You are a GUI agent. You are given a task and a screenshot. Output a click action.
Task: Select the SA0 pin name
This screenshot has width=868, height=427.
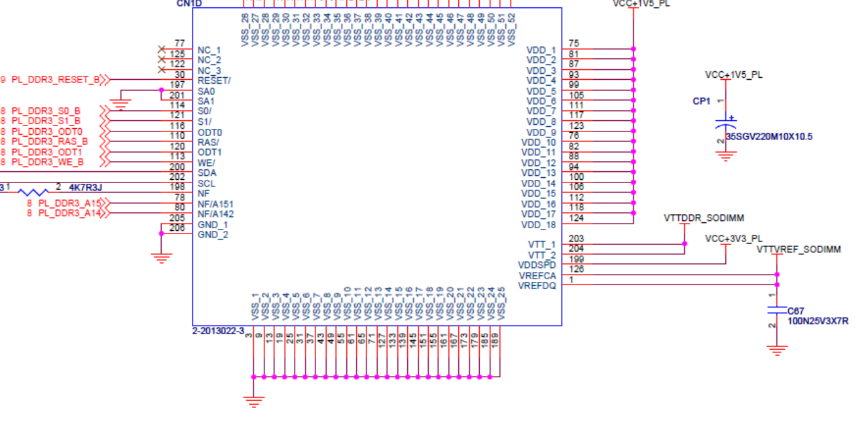click(206, 91)
